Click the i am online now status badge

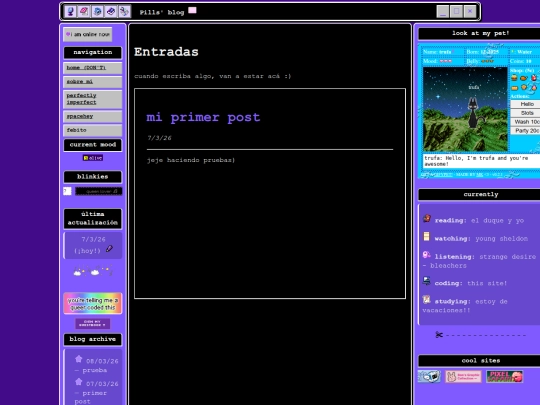(87, 34)
